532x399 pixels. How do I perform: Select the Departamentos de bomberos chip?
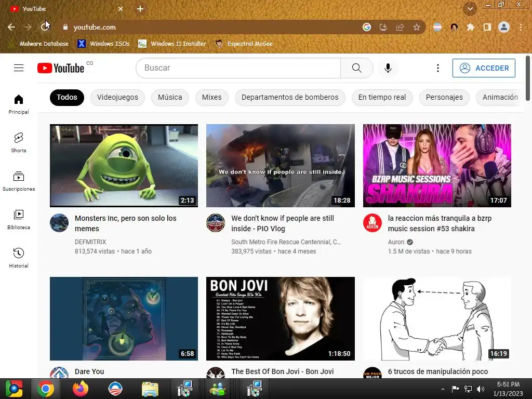coord(290,97)
